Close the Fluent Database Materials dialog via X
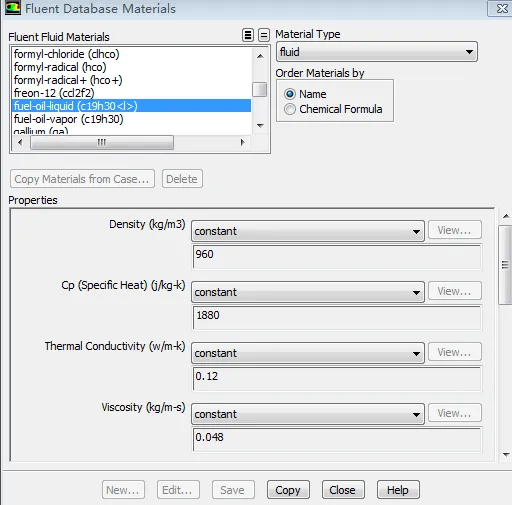This screenshot has height=505, width=512. pyautogui.click(x=502, y=8)
